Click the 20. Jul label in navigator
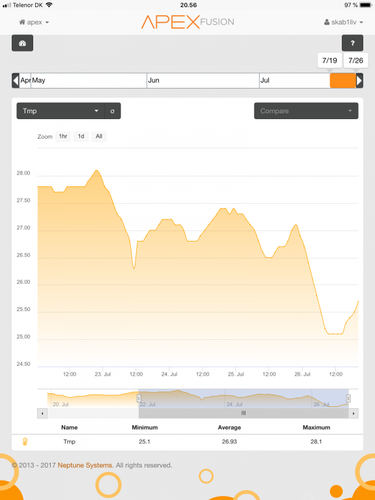The width and height of the screenshot is (375, 500). pyautogui.click(x=61, y=404)
